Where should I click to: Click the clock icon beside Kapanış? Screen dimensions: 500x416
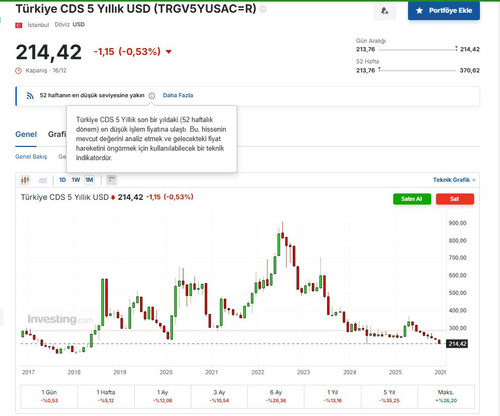(19, 71)
